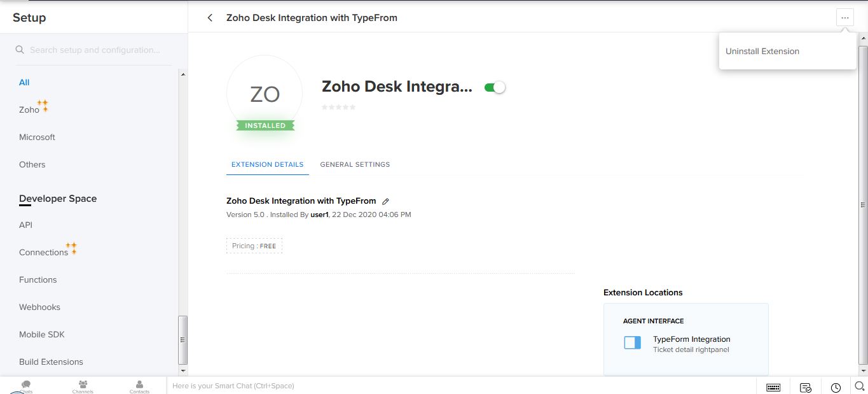The image size is (868, 394).
Task: Open Channels in the bottom bar
Action: (83, 386)
